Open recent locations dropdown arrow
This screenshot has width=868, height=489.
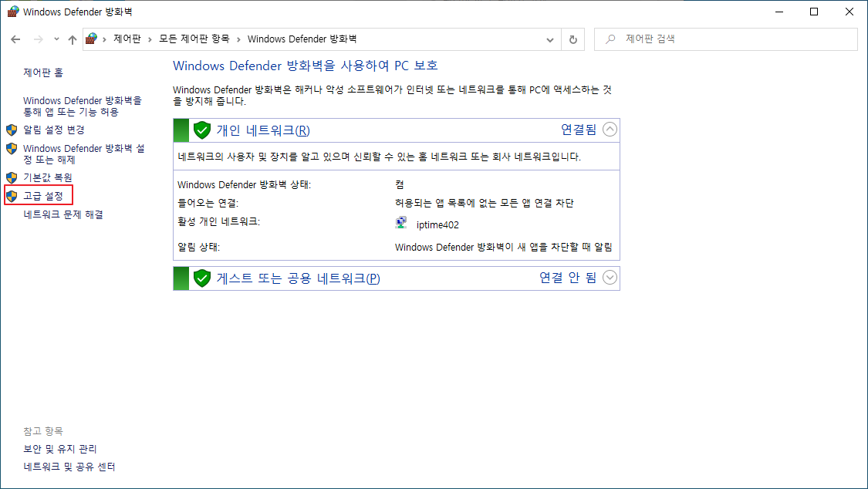click(x=56, y=39)
